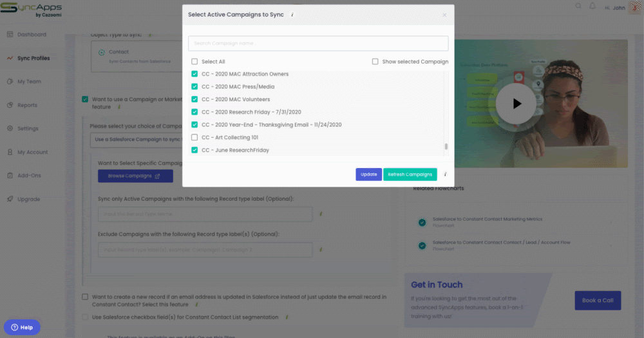Click the Book a Call button
This screenshot has height=338, width=644.
point(598,300)
